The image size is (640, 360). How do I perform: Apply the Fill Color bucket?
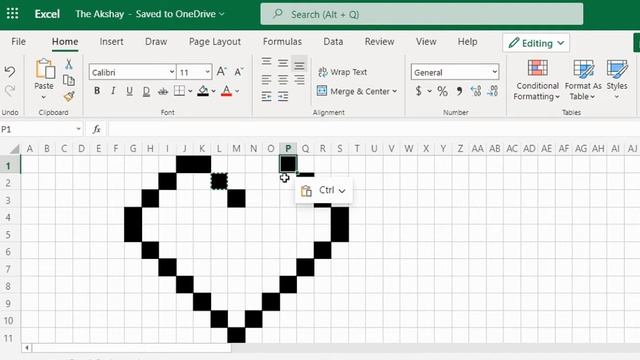pos(203,91)
